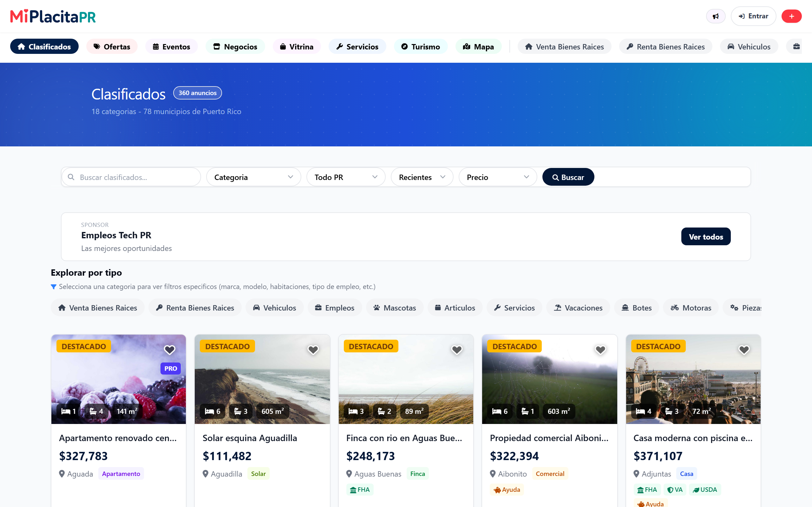This screenshot has height=507, width=812.
Task: Open the Precio dropdown
Action: point(498,177)
